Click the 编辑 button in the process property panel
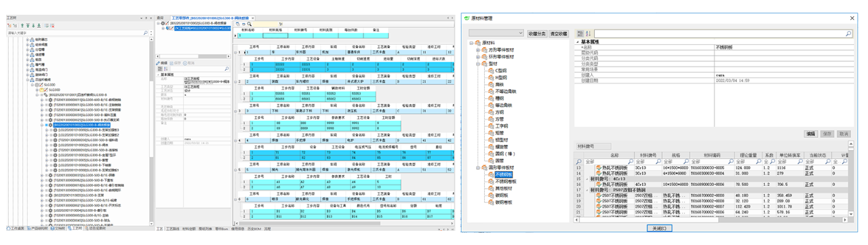 pos(163,63)
